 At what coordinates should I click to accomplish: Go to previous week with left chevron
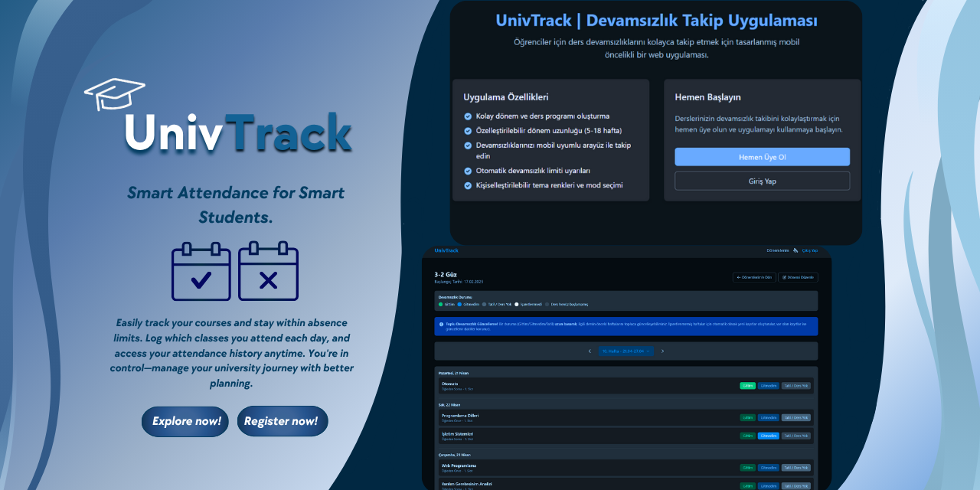tap(590, 351)
